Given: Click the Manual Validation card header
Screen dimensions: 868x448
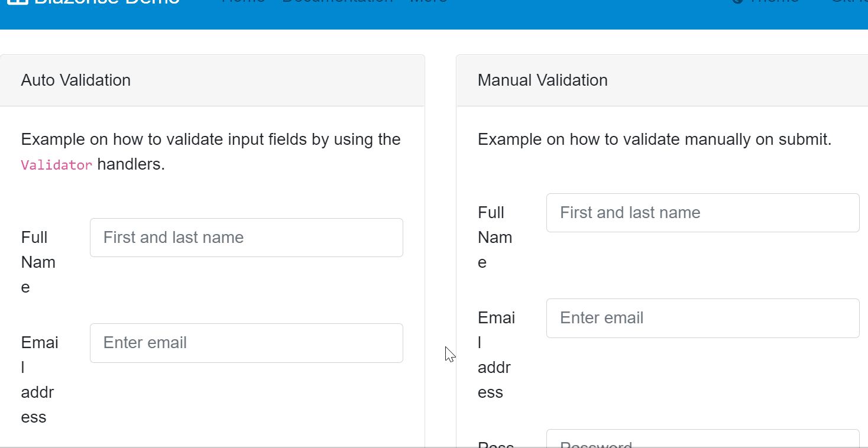Looking at the screenshot, I should pos(542,80).
